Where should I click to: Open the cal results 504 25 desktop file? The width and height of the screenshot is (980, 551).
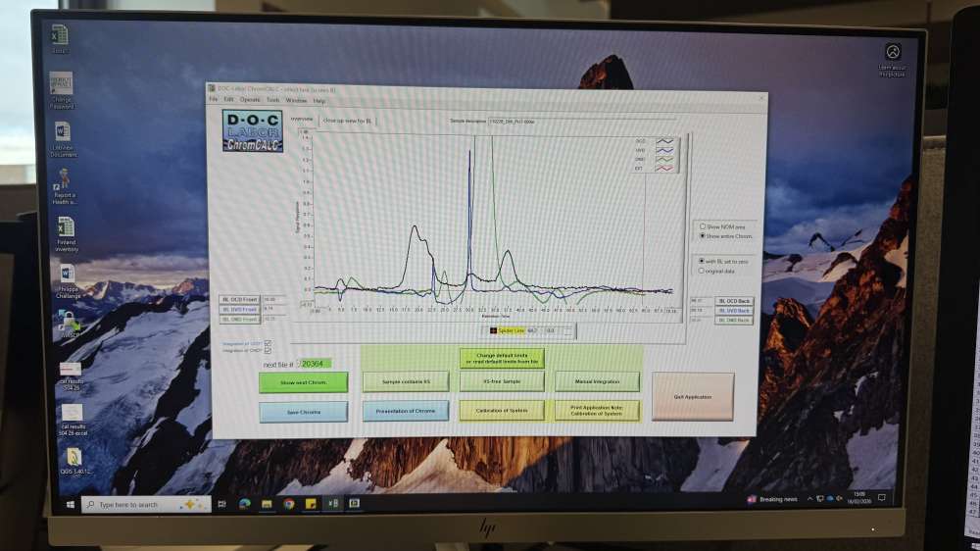tap(71, 376)
